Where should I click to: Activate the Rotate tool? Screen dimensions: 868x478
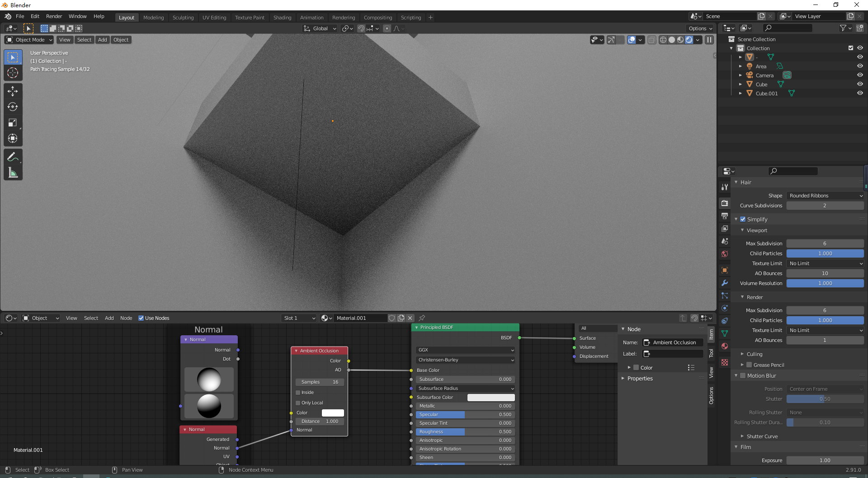13,107
